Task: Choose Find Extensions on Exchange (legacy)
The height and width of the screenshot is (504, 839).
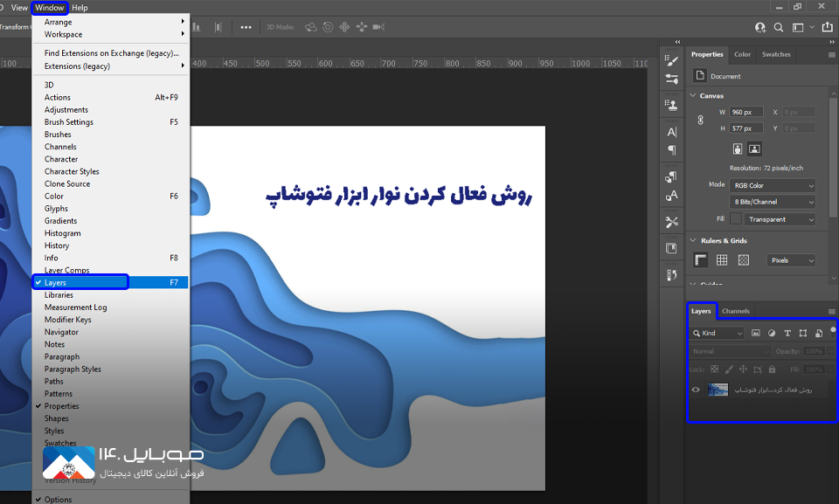Action: [110, 53]
